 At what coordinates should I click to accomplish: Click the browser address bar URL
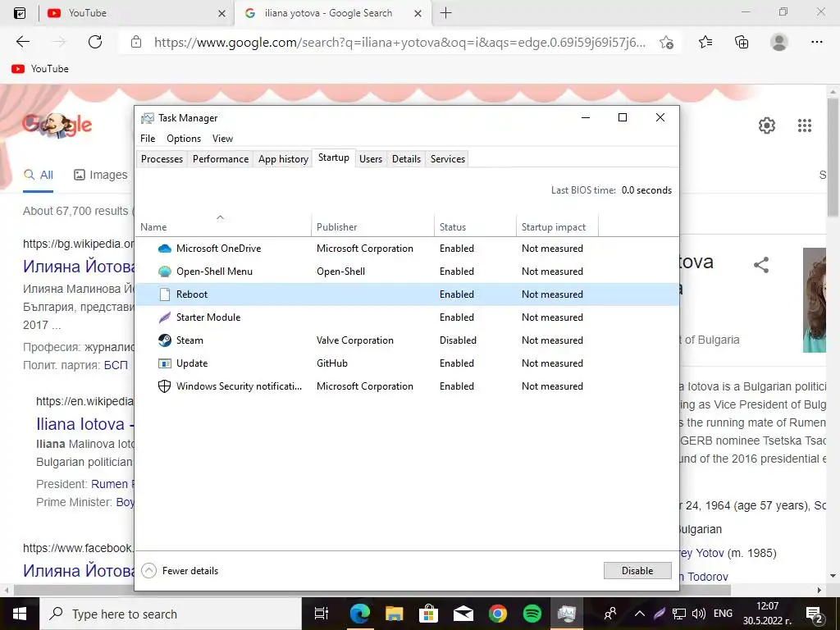tap(399, 43)
